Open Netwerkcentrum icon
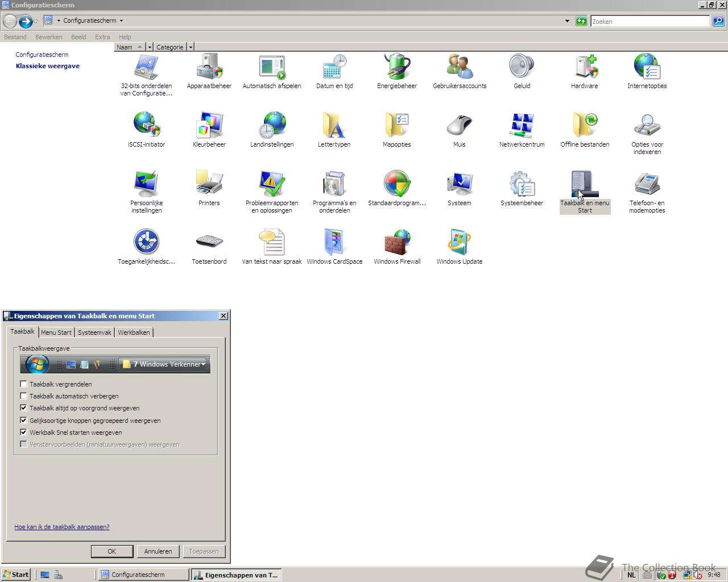728x582 pixels. pos(522,125)
